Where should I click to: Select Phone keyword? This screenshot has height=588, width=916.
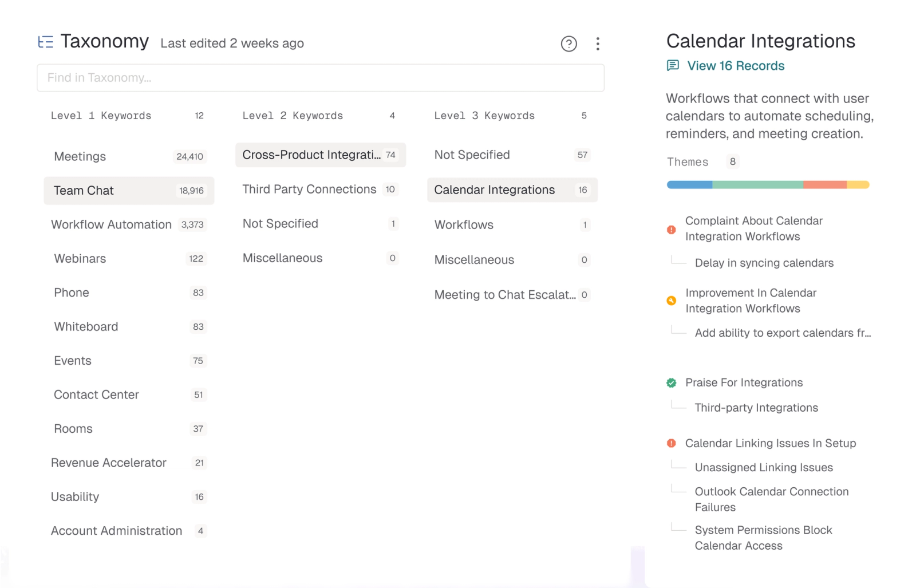[x=129, y=293]
